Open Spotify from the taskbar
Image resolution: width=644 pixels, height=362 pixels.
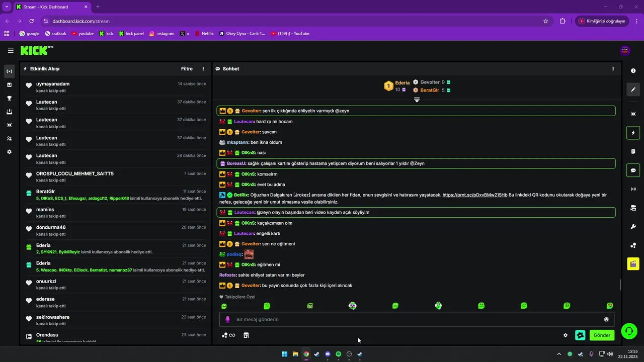coord(338,354)
